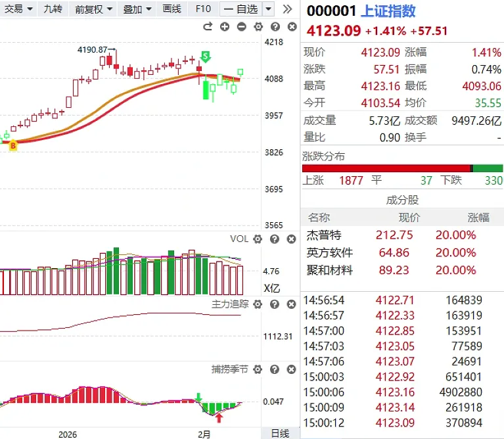The width and height of the screenshot is (504, 439).
Task: Zoom in main chart with plus icon
Action: (225, 27)
